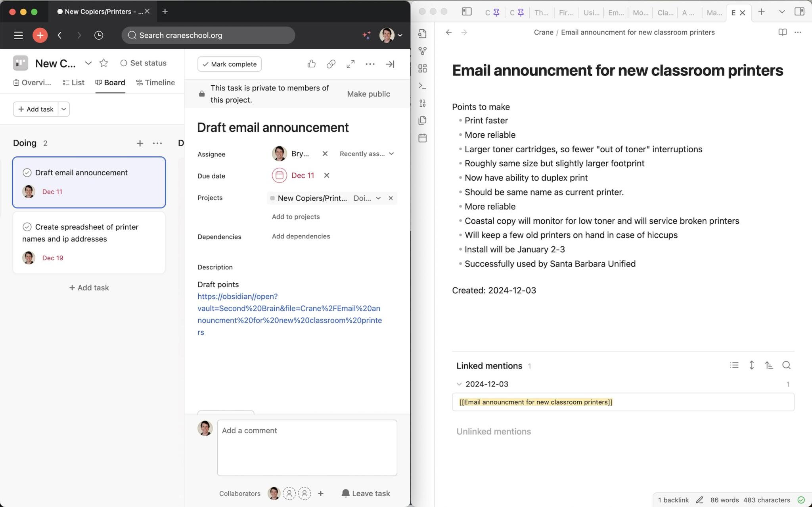Image resolution: width=812 pixels, height=507 pixels.
Task: Open Obsidian graph view icon in sidebar
Action: click(x=423, y=51)
